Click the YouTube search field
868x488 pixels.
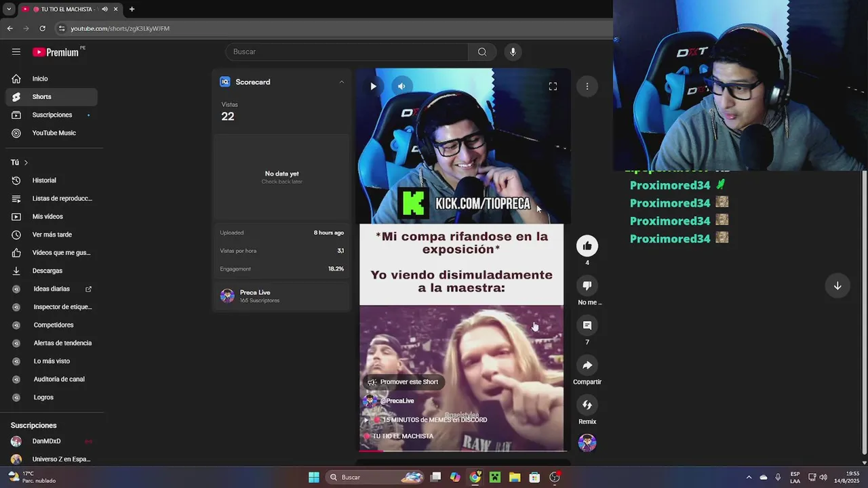[x=347, y=52]
